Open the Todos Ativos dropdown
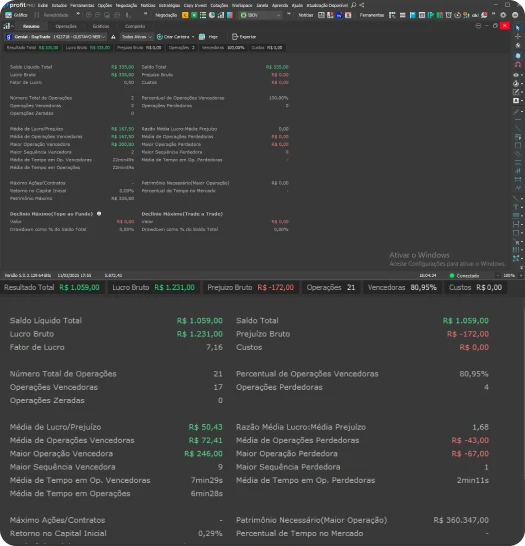Image resolution: width=525 pixels, height=546 pixels. tap(136, 37)
